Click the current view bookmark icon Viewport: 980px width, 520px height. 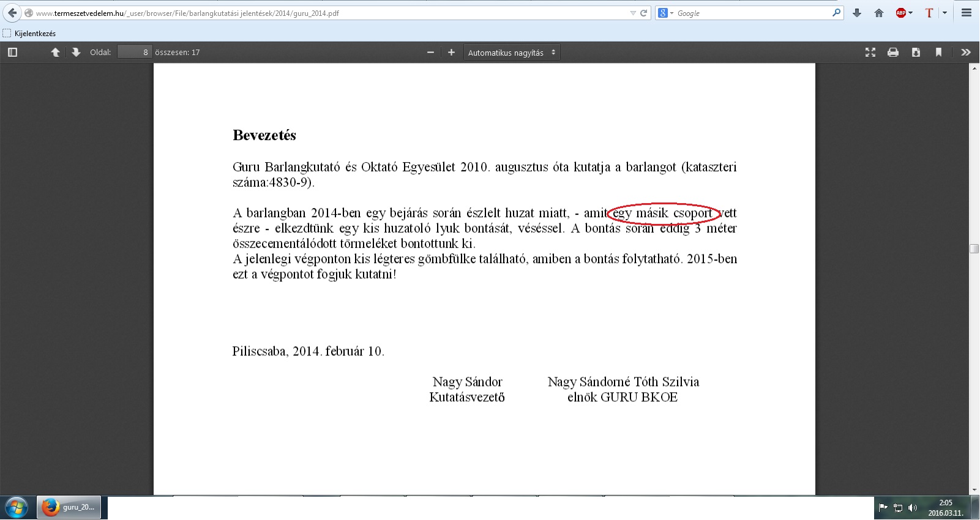pos(938,53)
